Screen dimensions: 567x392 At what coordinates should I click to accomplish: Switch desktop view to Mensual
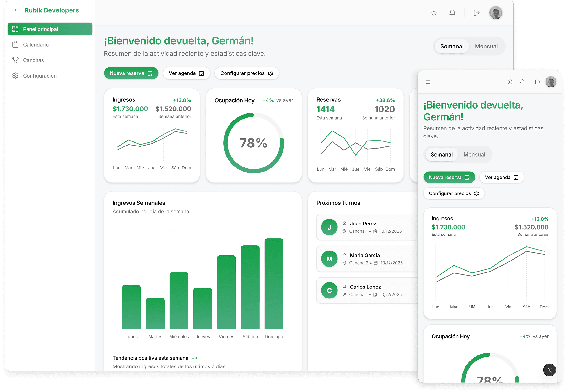(486, 47)
